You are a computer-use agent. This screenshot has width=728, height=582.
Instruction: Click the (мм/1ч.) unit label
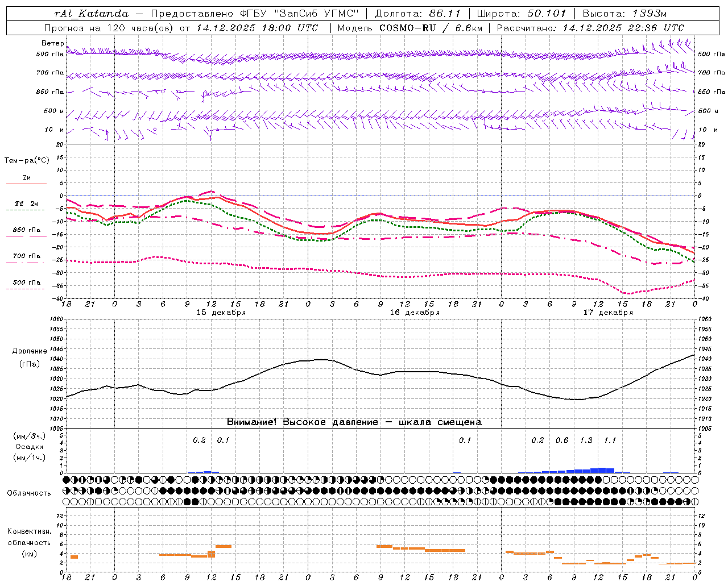tap(30, 458)
